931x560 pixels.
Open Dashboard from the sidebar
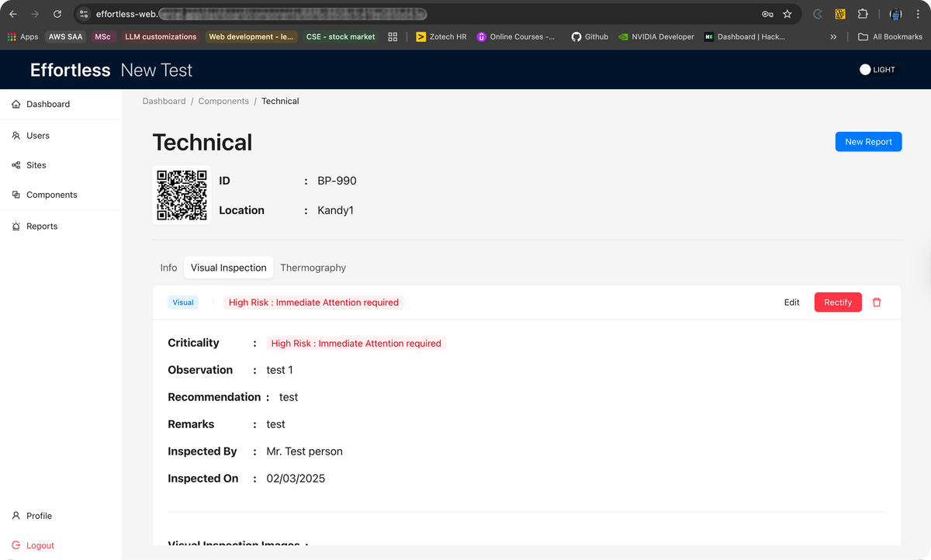[48, 104]
